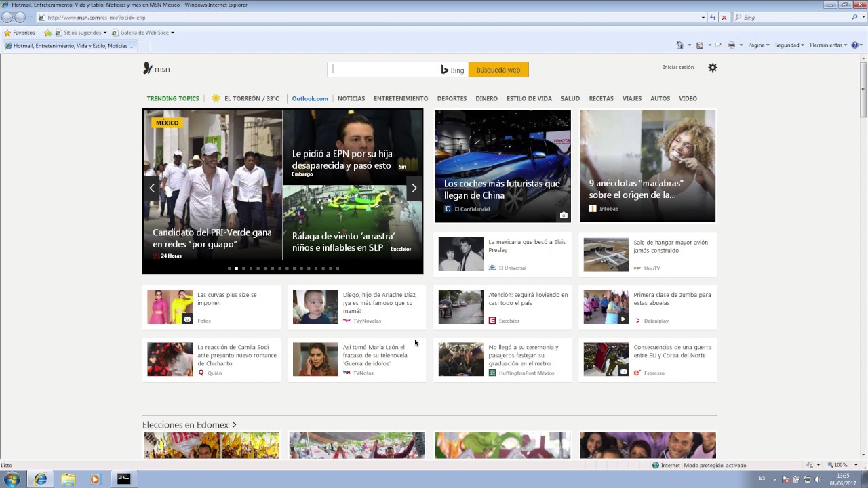
Task: Click the network tray icon
Action: pos(807,479)
